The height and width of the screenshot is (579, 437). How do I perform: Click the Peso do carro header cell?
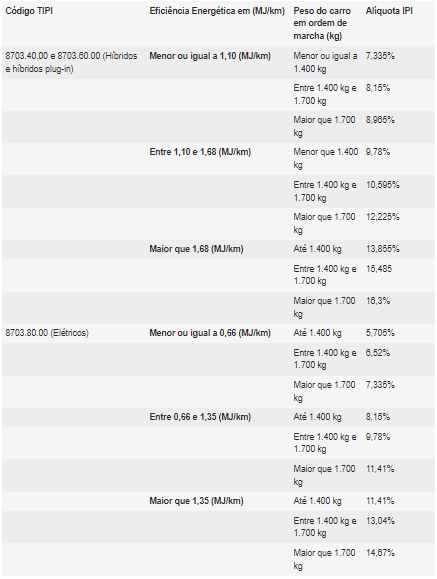[x=322, y=23]
